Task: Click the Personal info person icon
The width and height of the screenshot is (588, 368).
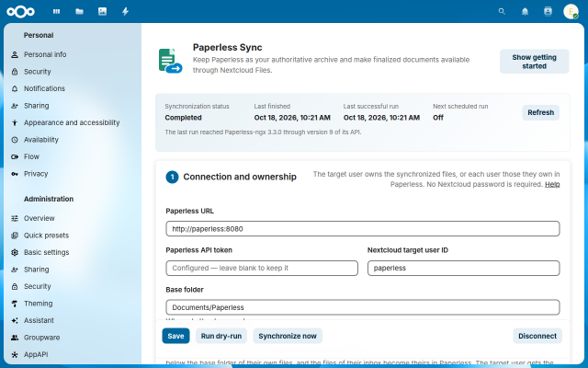Action: click(15, 54)
